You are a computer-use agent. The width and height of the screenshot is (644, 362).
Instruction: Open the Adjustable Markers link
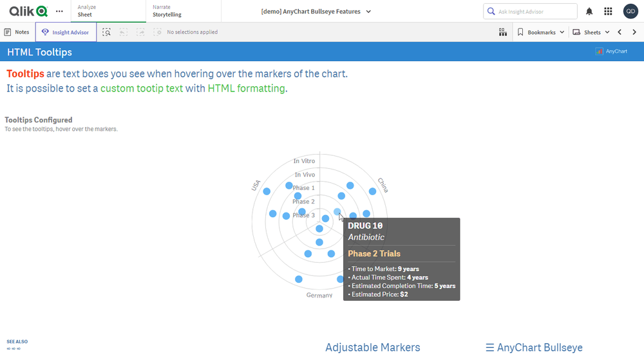372,348
